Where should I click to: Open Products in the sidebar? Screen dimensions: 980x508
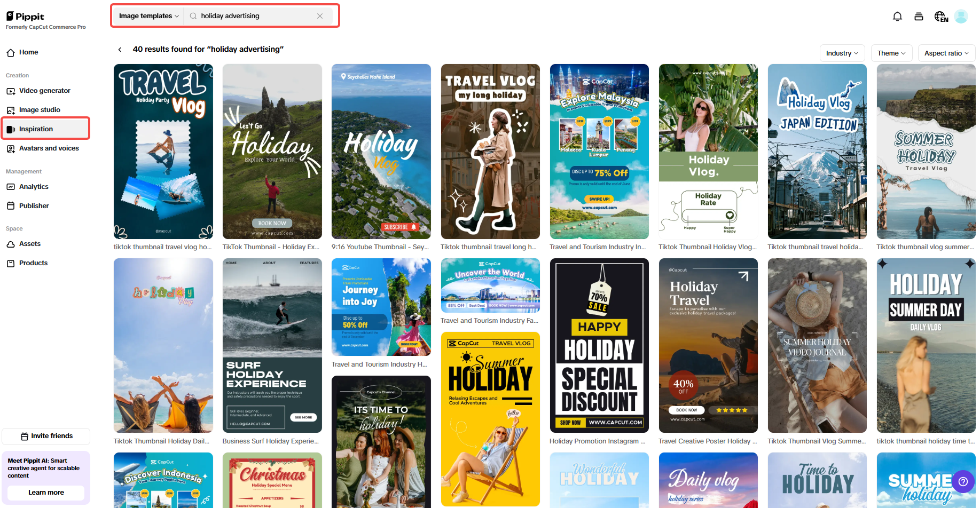(x=45, y=263)
